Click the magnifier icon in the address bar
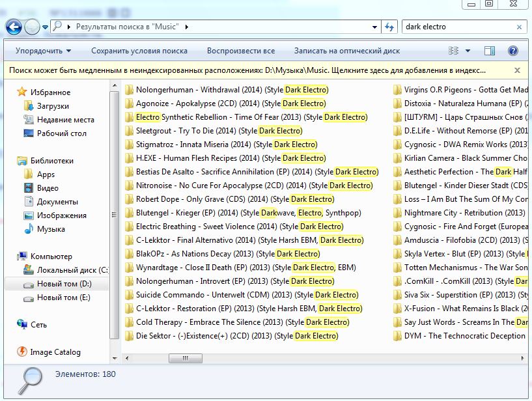Screen dimensions: 532x401 tap(58, 26)
